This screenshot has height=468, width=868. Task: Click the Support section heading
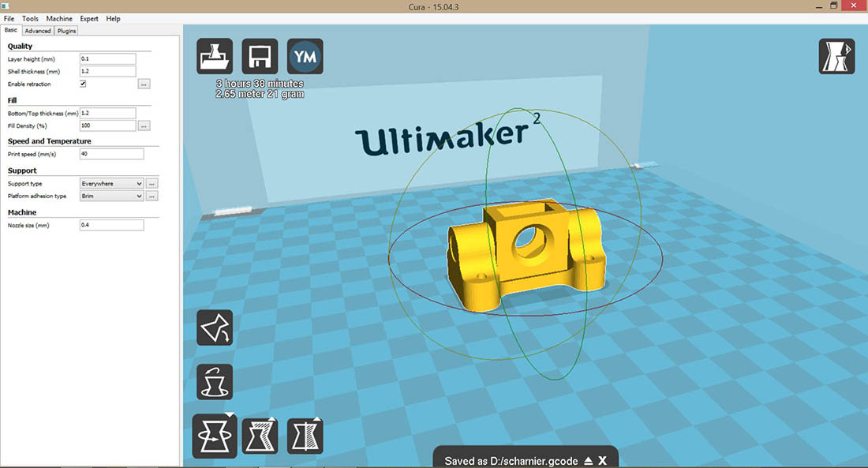pyautogui.click(x=22, y=170)
